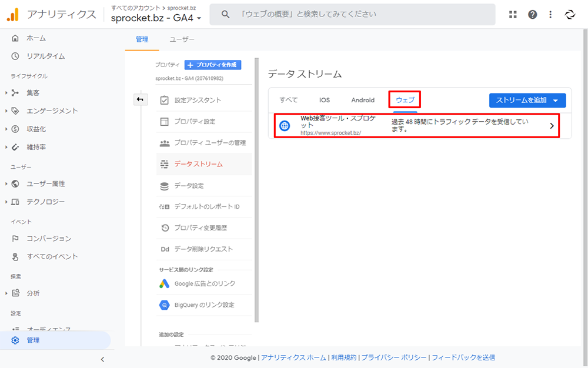This screenshot has height=368, width=588.
Task: Expand the ユーザー属性 section arrow
Action: pos(6,183)
